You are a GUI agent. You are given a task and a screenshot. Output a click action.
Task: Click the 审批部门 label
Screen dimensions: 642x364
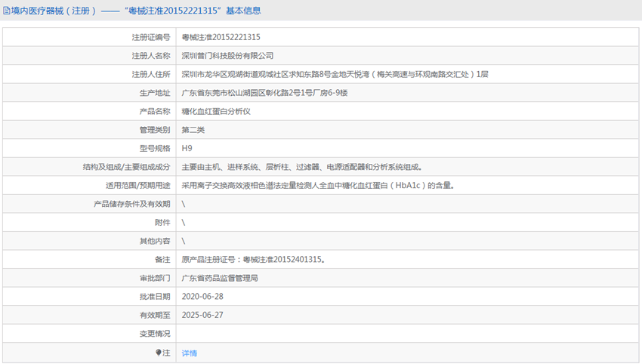[x=155, y=278]
